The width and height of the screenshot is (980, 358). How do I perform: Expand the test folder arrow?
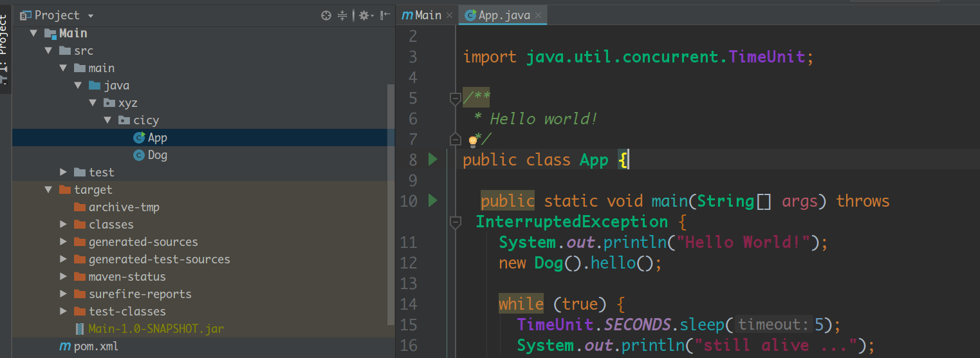click(x=63, y=172)
